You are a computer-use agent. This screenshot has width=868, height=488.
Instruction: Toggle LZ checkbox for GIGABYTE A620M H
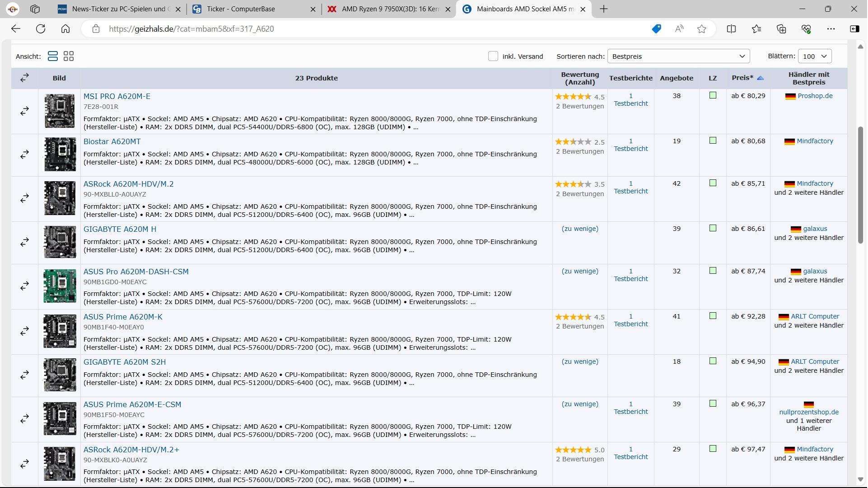click(x=713, y=228)
